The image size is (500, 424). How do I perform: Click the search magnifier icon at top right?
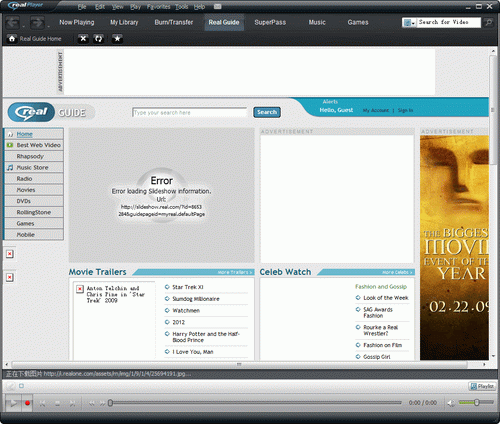[488, 22]
